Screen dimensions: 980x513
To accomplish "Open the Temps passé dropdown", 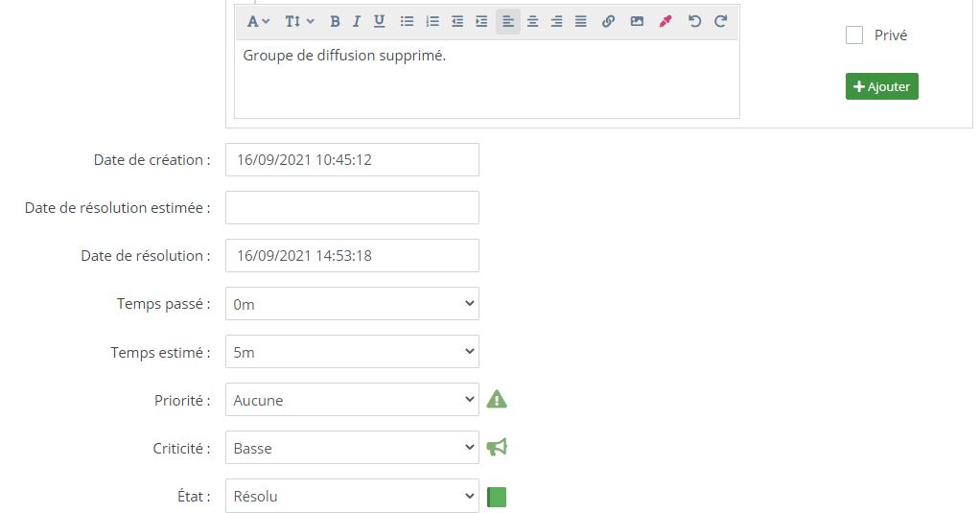I will click(x=352, y=304).
